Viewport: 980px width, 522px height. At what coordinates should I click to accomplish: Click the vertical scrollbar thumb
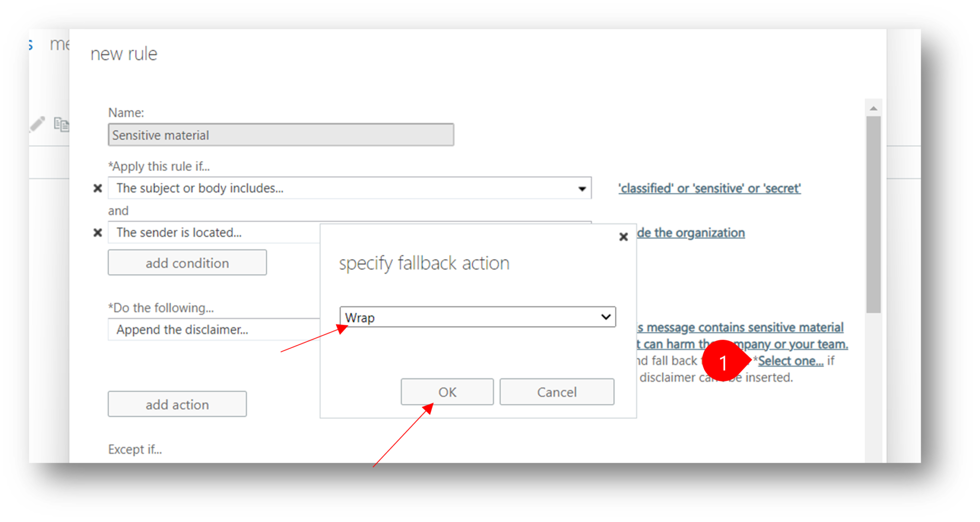tap(873, 216)
